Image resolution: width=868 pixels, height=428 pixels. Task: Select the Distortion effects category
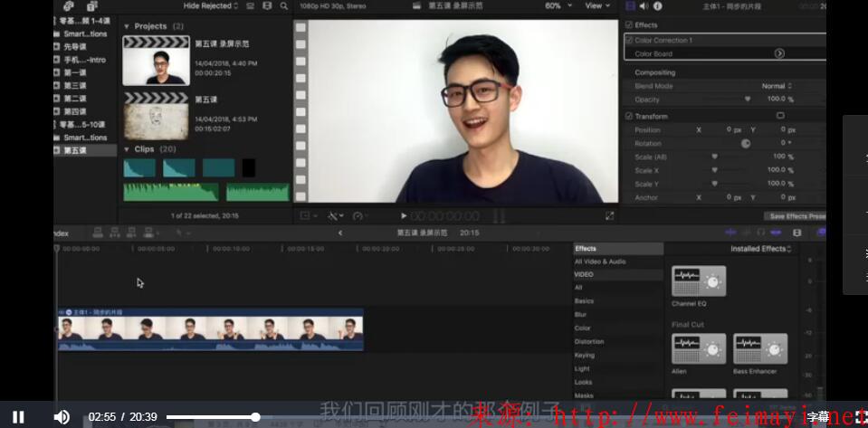click(x=589, y=341)
